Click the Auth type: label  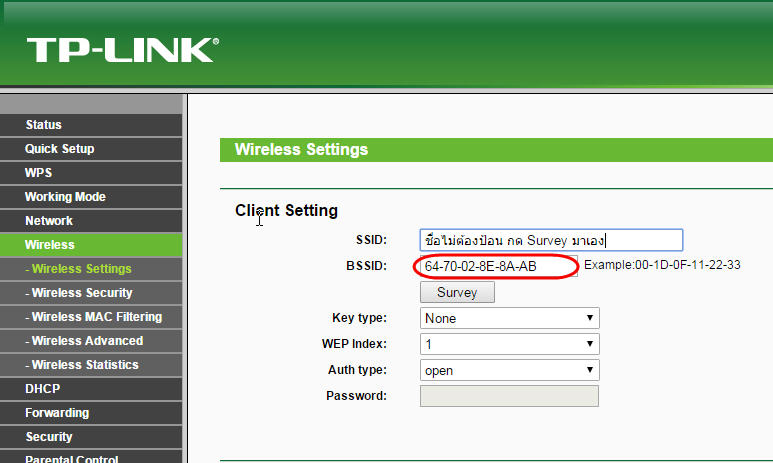tap(357, 370)
